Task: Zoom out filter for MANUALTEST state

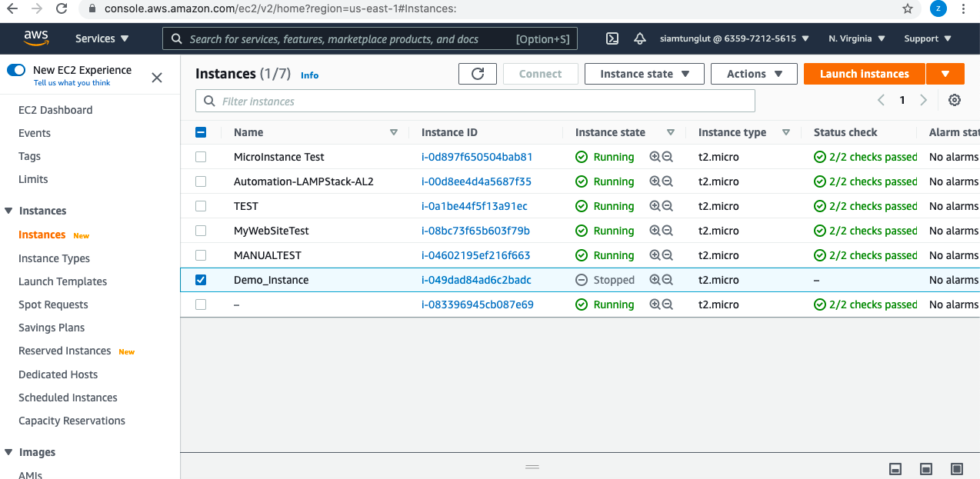Action: (x=668, y=255)
